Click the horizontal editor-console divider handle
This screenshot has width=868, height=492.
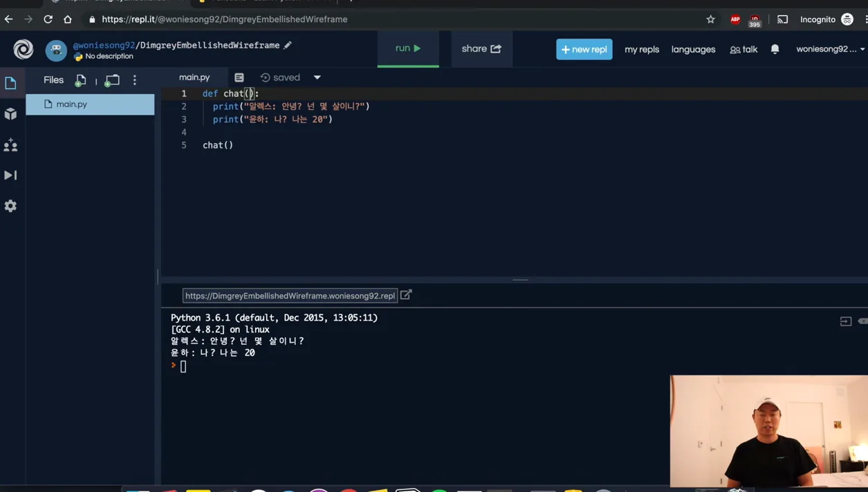(520, 280)
